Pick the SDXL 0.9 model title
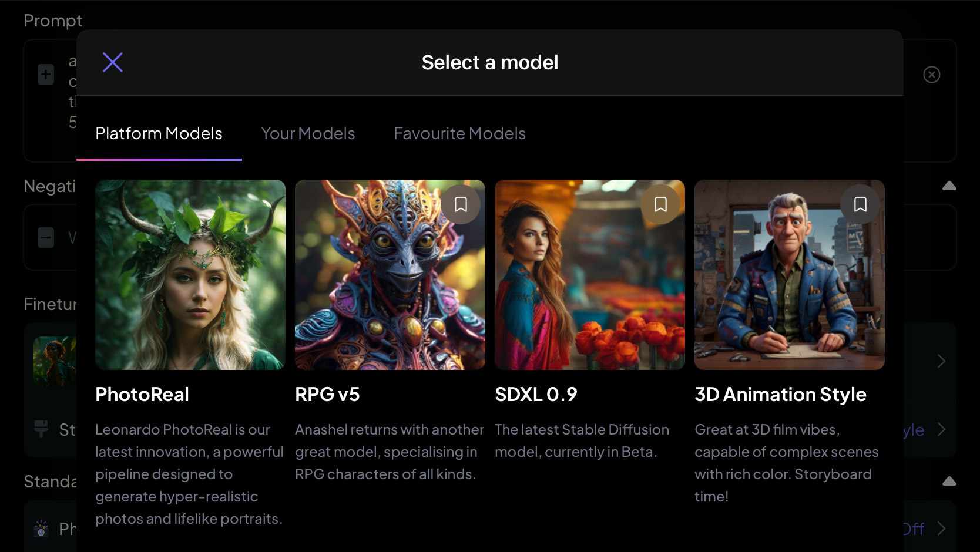 pos(536,395)
